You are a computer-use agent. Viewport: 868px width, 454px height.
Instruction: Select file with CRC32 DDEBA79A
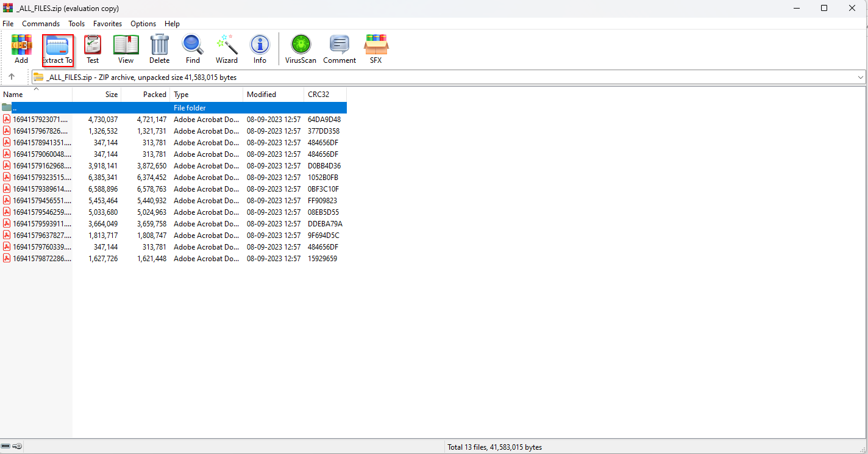tap(174, 224)
